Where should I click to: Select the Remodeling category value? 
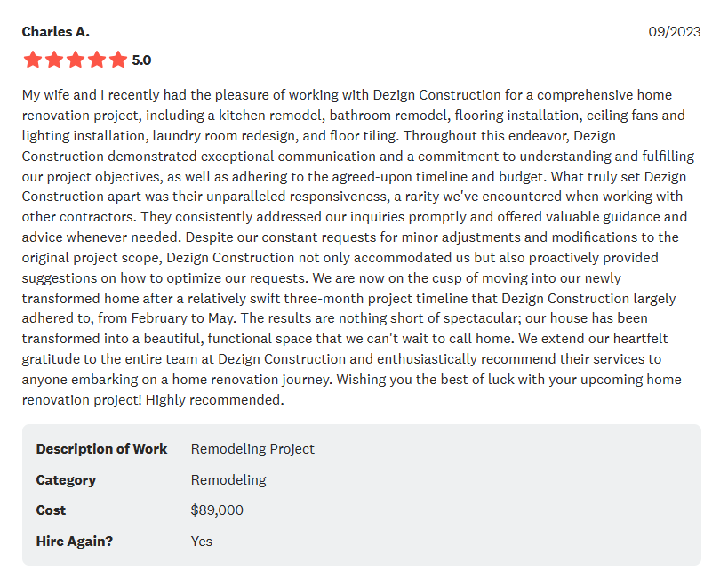pyautogui.click(x=228, y=480)
